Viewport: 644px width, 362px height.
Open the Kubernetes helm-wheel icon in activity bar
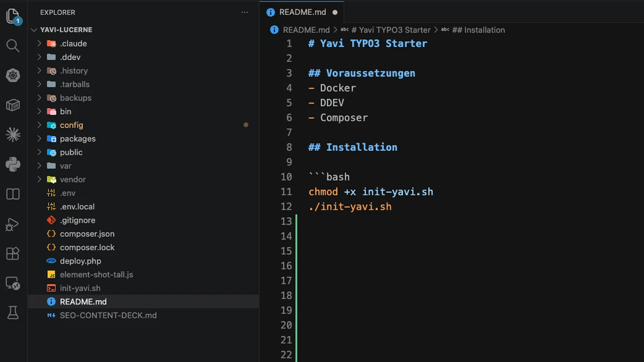13,76
